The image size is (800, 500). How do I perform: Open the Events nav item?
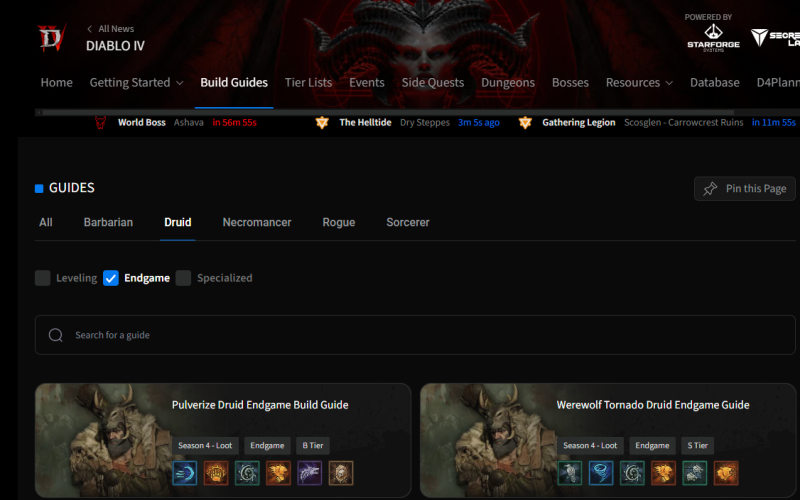[366, 83]
